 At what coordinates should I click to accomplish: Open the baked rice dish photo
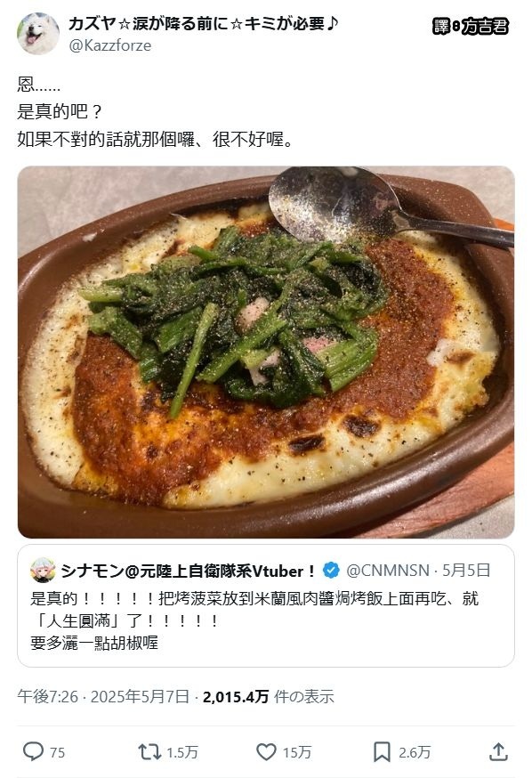266,353
